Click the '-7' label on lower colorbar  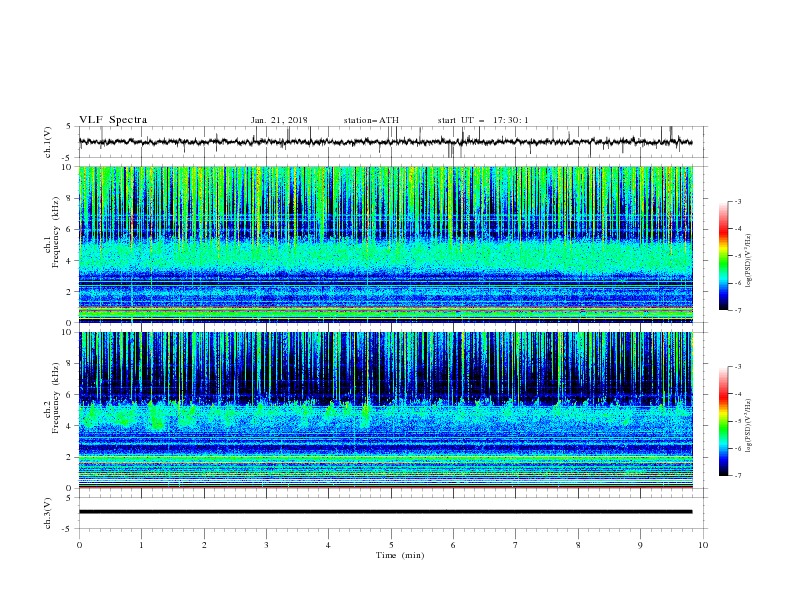(x=737, y=476)
